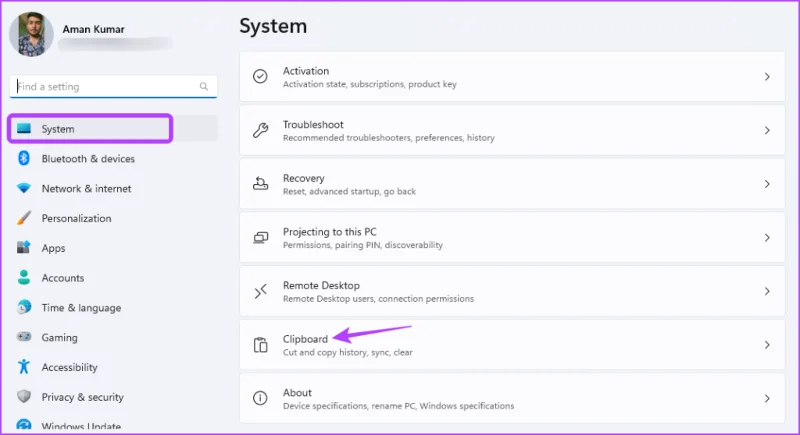
Task: Go to Network & internet
Action: click(113, 188)
